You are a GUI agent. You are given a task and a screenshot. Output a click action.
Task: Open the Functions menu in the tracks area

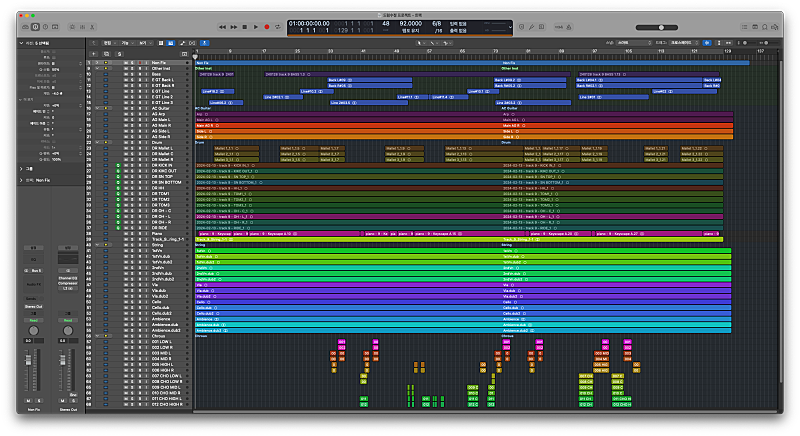pyautogui.click(x=124, y=44)
